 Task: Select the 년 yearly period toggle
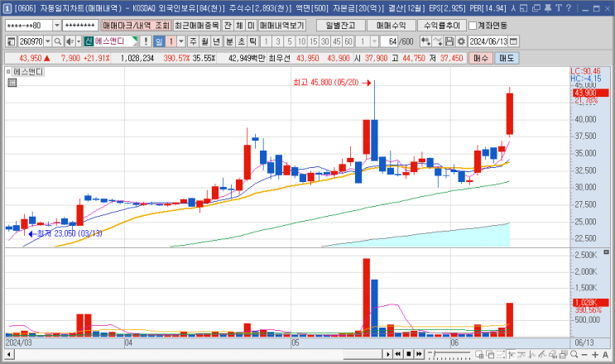point(217,41)
